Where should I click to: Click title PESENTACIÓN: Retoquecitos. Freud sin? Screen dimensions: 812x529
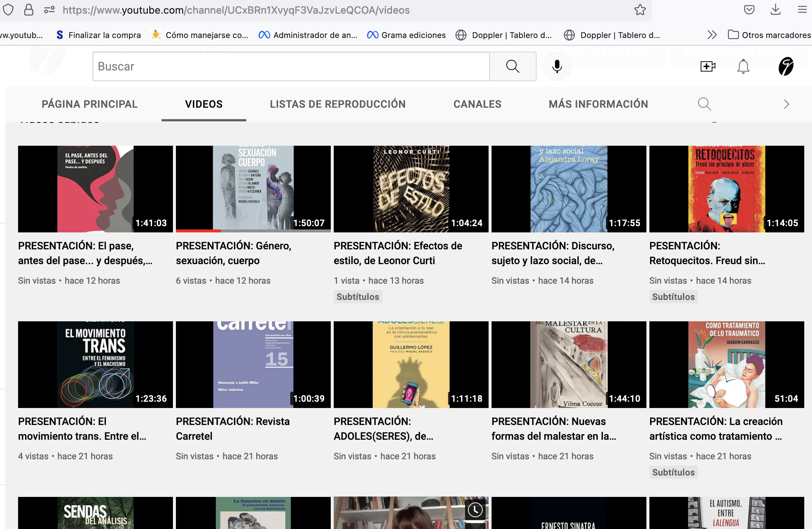[x=707, y=253]
